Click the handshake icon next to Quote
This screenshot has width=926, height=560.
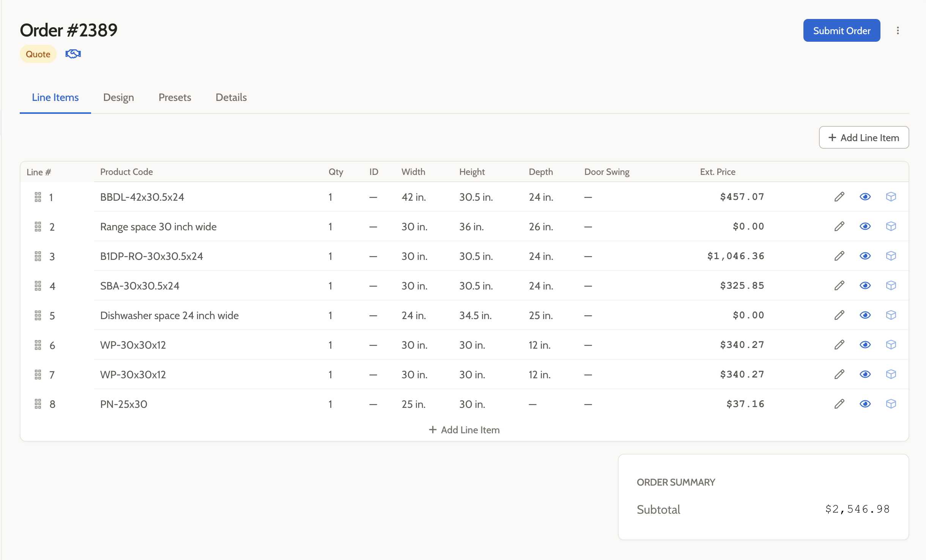pos(73,54)
